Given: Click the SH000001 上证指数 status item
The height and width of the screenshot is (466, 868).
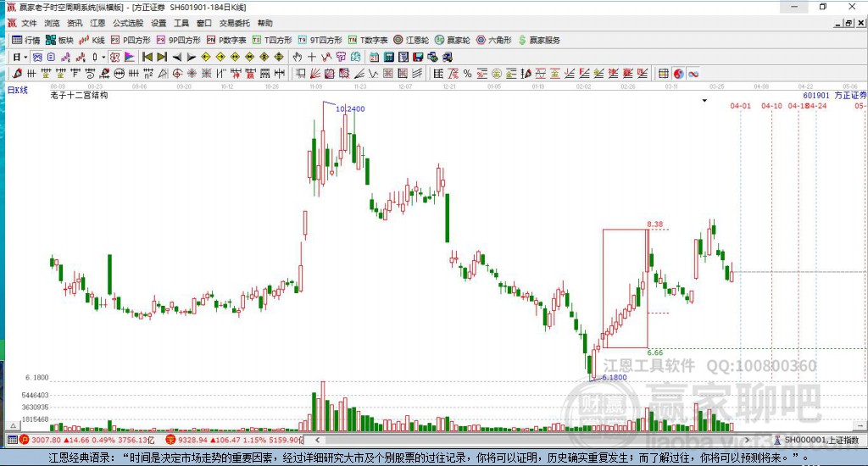Looking at the screenshot, I should click(x=817, y=440).
